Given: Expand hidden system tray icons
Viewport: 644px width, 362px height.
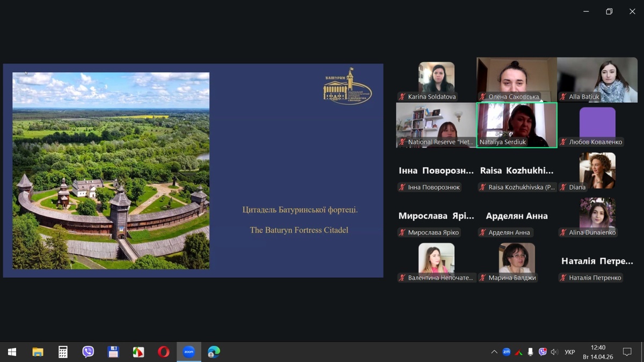Looking at the screenshot, I should tap(494, 352).
